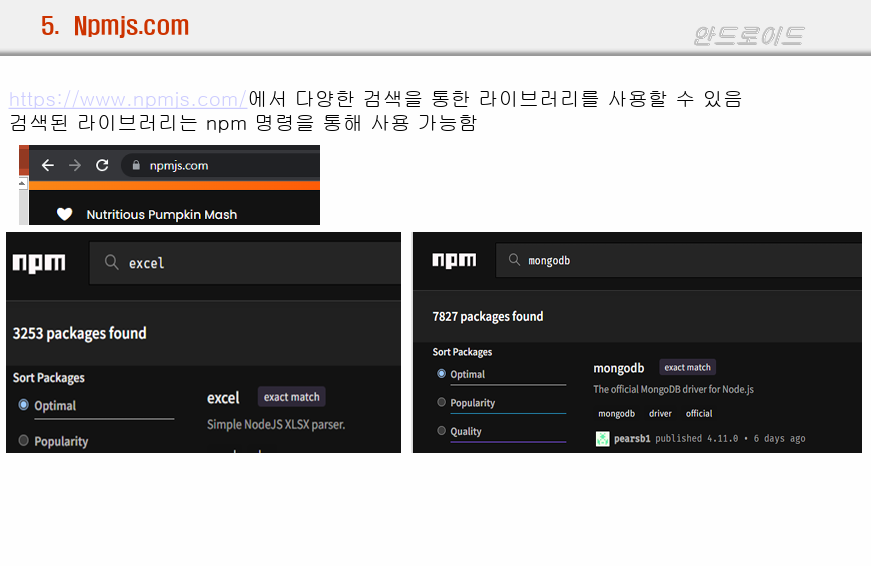Click the exact match badge beside excel
Image resolution: width=871 pixels, height=566 pixels.
click(292, 397)
